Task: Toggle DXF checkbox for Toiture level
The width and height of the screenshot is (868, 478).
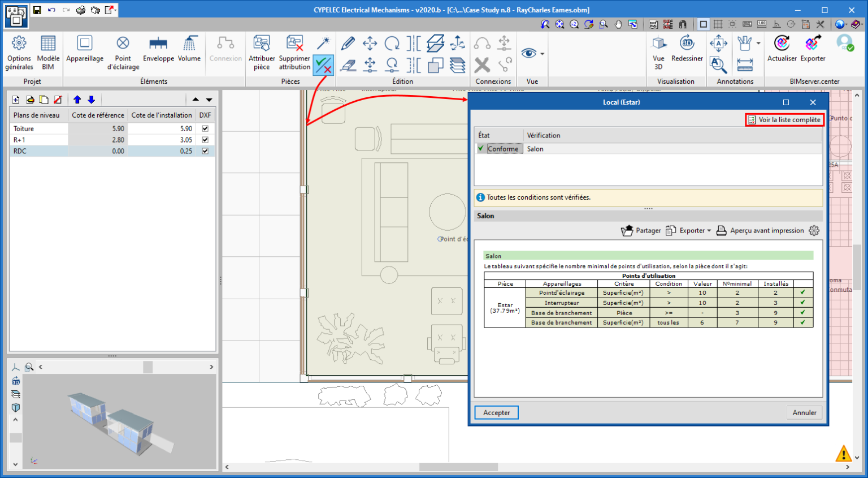Action: [205, 128]
